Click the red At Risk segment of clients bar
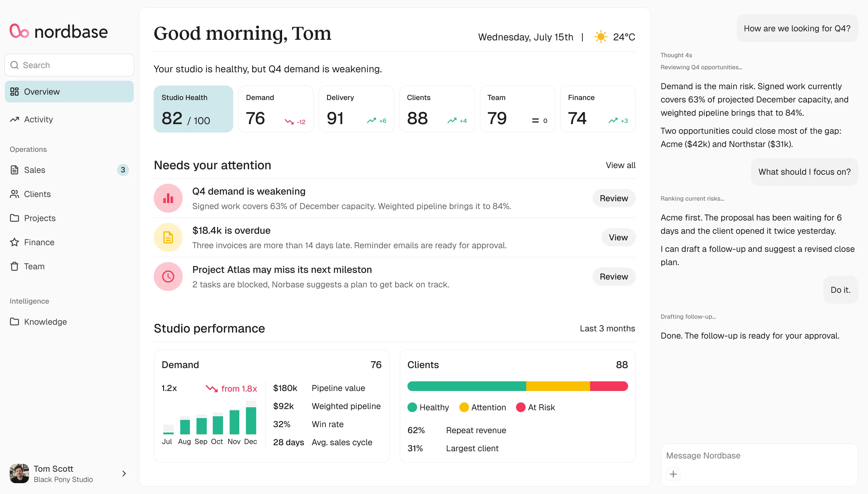The height and width of the screenshot is (494, 868). point(609,386)
